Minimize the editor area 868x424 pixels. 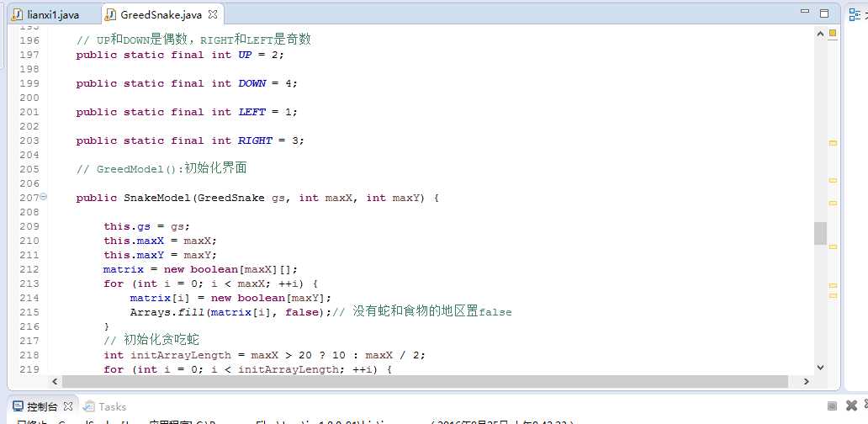805,11
